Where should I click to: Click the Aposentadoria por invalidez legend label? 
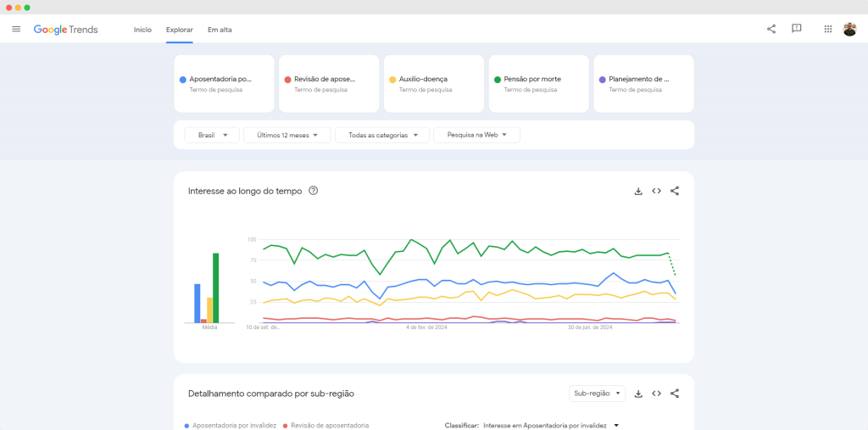click(x=234, y=426)
